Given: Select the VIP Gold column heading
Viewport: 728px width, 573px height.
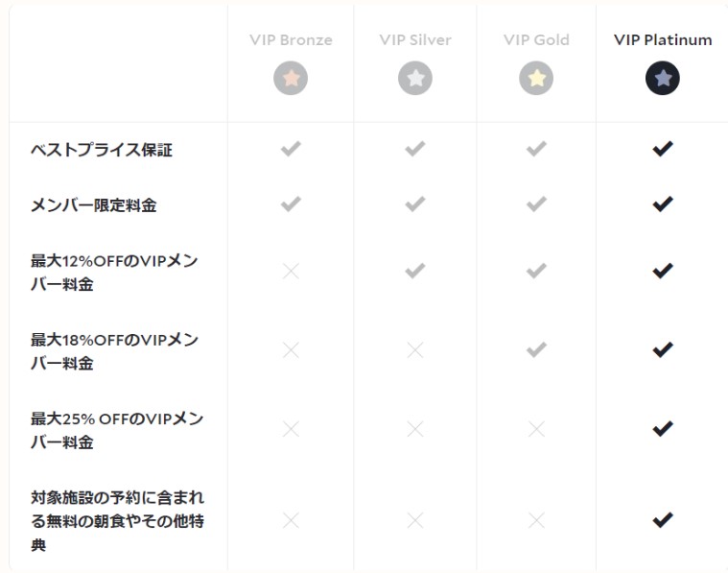Looking at the screenshot, I should (536, 40).
